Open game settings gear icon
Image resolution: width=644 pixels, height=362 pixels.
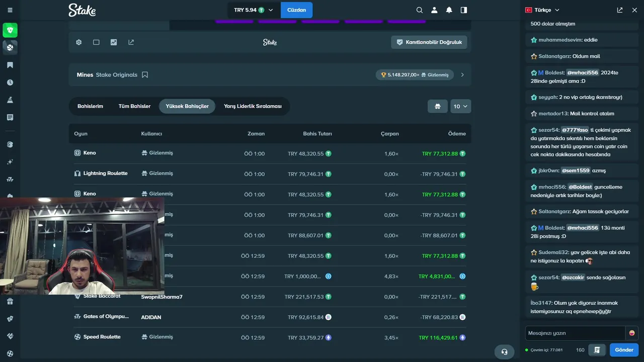[79, 42]
